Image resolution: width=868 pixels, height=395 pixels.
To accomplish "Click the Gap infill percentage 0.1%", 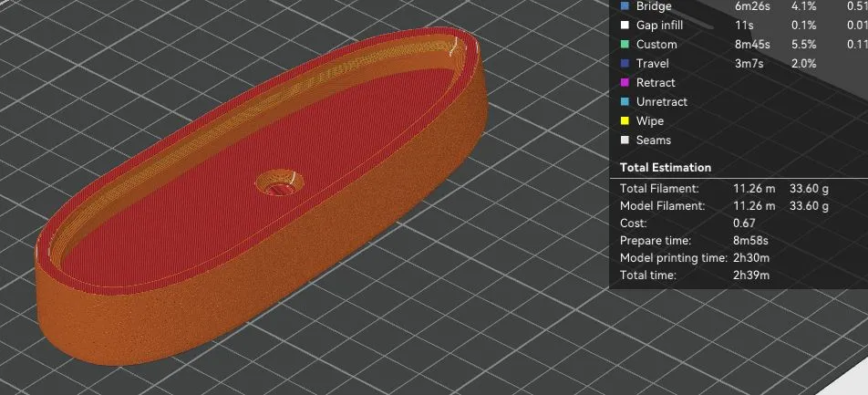I will pos(804,25).
